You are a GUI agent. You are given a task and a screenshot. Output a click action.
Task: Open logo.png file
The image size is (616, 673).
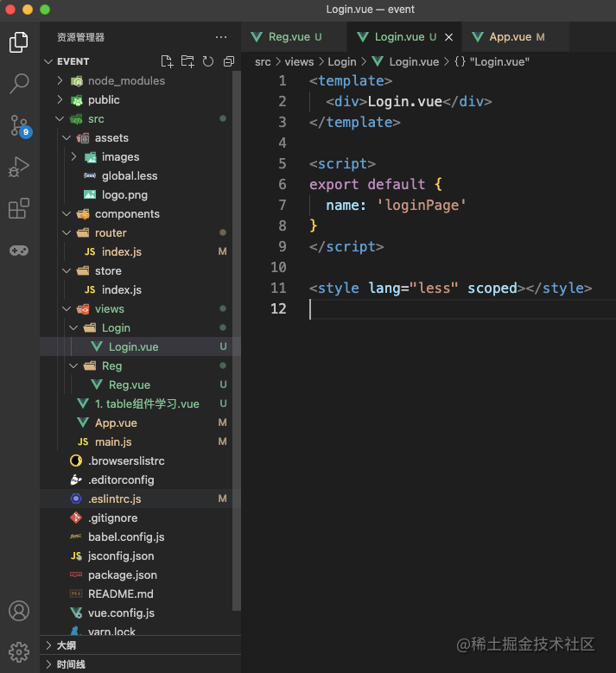pos(140,195)
